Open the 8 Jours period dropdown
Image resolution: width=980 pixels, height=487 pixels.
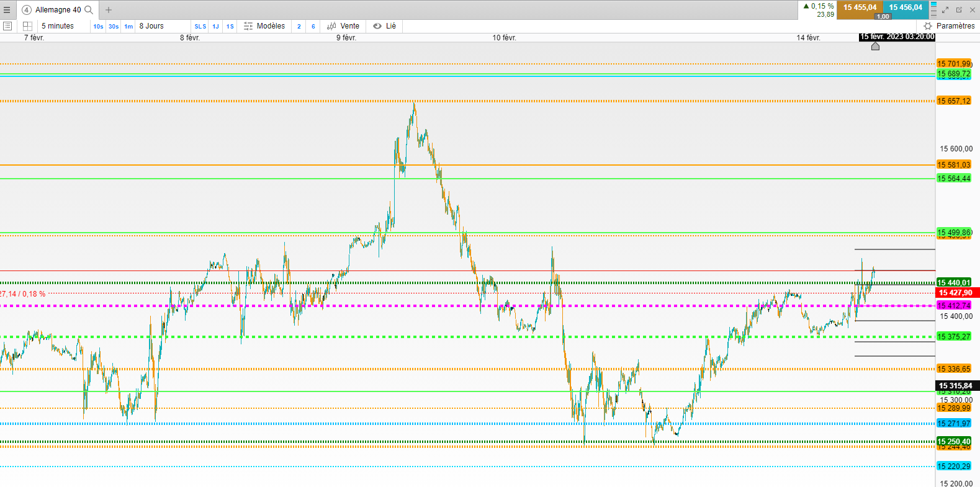151,26
